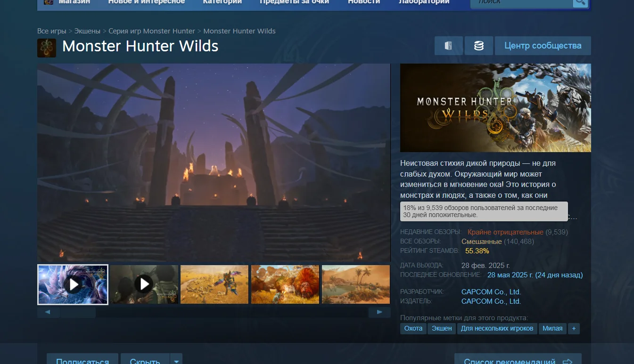Image resolution: width=634 pixels, height=364 pixels.
Task: Open the SteamDB database icon button
Action: (x=479, y=46)
